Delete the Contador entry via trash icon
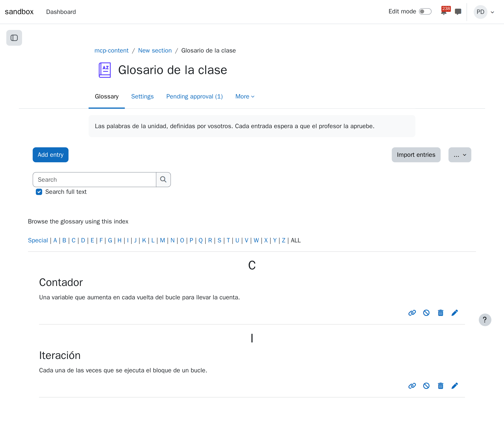504x448 pixels. point(440,313)
